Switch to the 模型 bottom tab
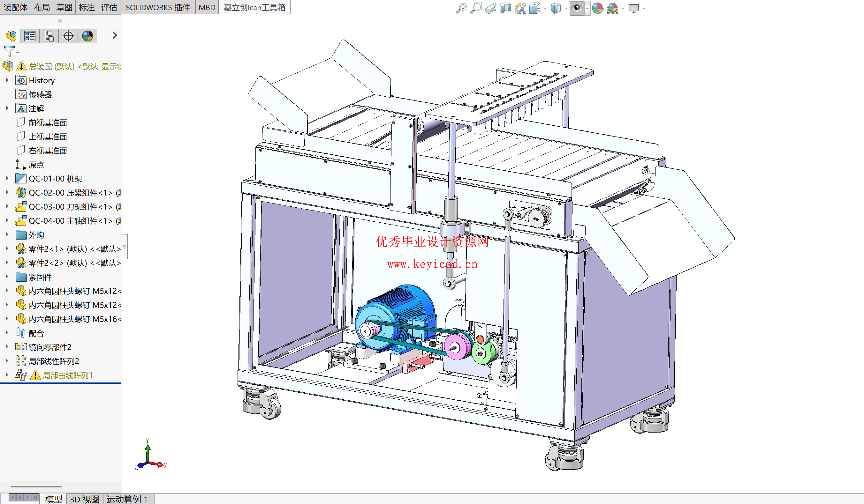 (x=54, y=499)
